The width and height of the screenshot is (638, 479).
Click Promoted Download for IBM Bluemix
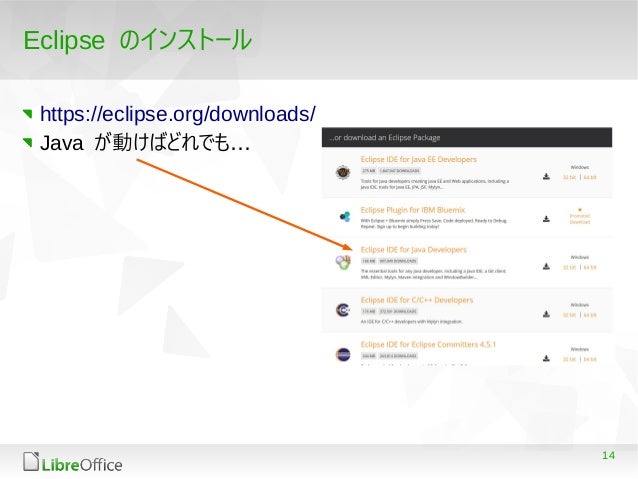point(579,219)
